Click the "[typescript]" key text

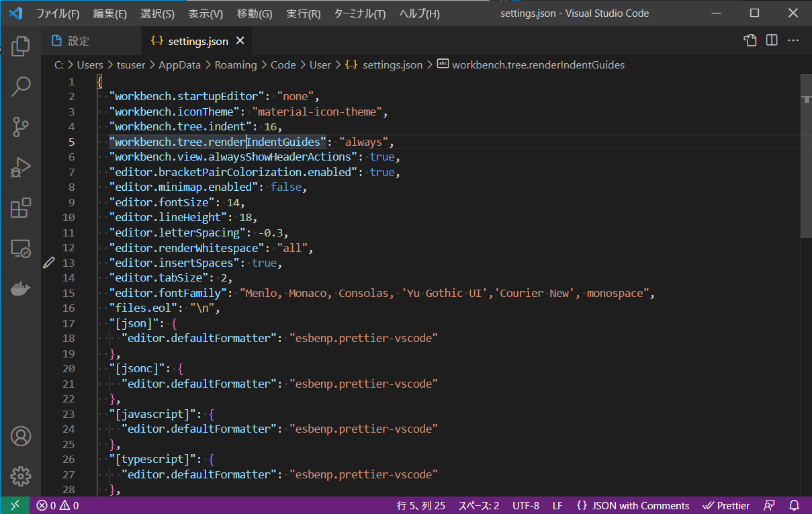tap(152, 459)
